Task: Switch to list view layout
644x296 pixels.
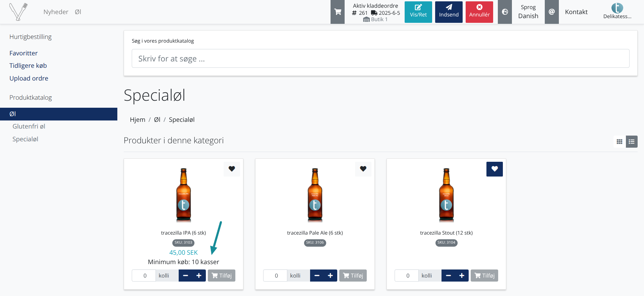Action: (632, 142)
